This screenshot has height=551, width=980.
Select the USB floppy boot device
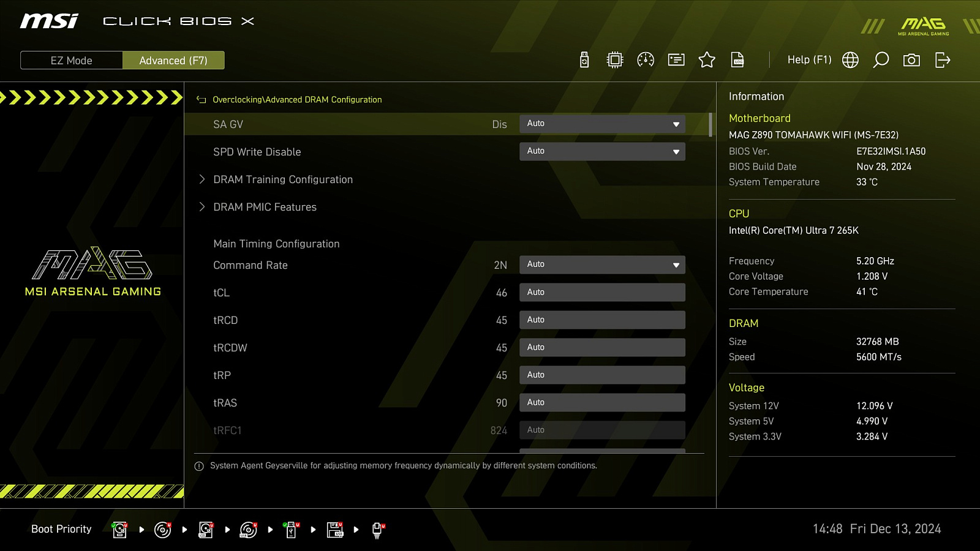(x=335, y=530)
